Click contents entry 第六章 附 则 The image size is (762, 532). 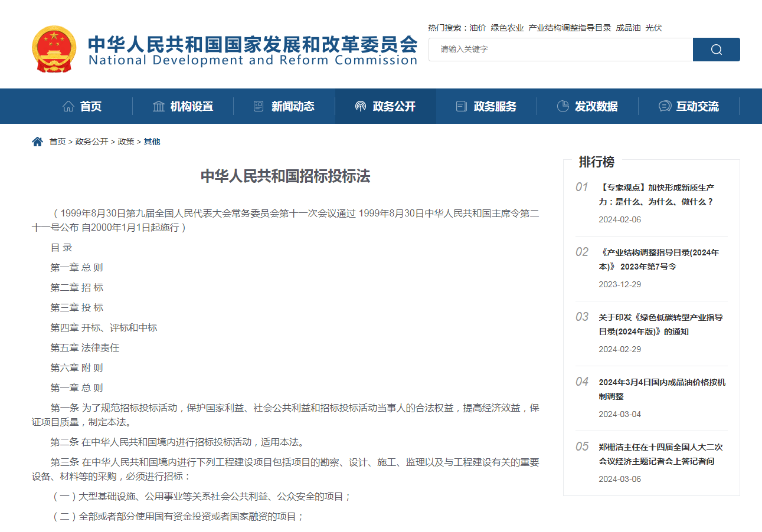77,368
